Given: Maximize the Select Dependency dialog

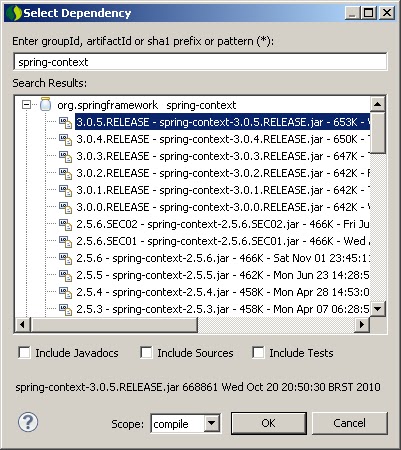Looking at the screenshot, I should pyautogui.click(x=369, y=13).
